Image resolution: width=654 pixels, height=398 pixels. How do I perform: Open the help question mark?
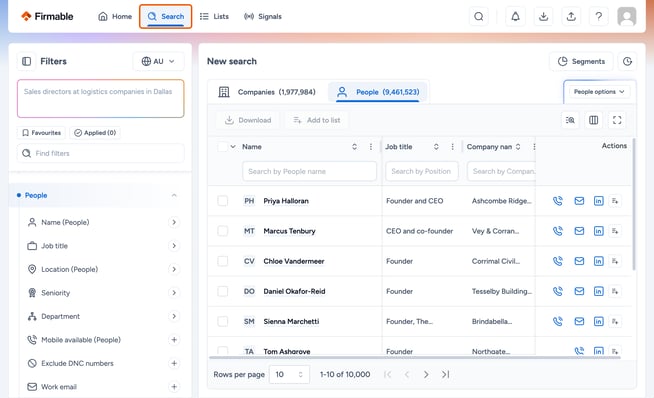click(599, 16)
